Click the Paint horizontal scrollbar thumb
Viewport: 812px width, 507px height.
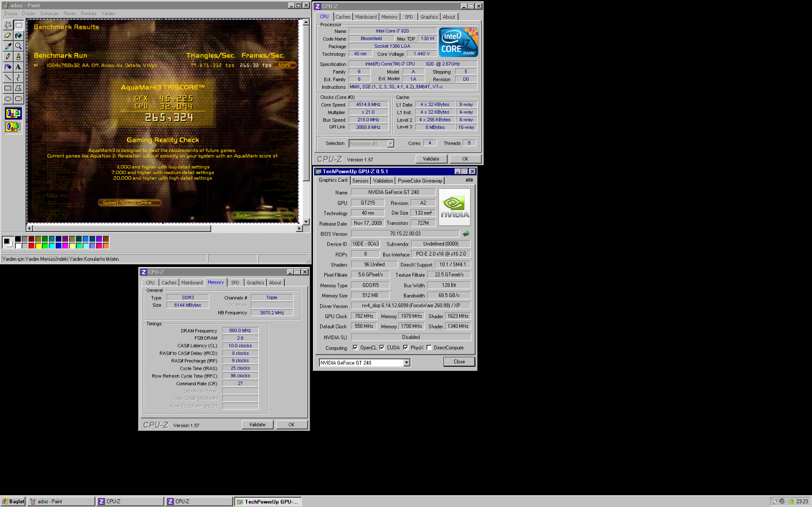[x=122, y=228]
